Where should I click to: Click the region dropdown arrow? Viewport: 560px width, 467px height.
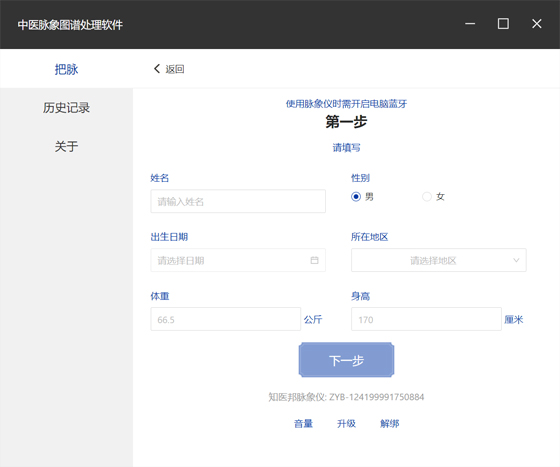(x=516, y=260)
